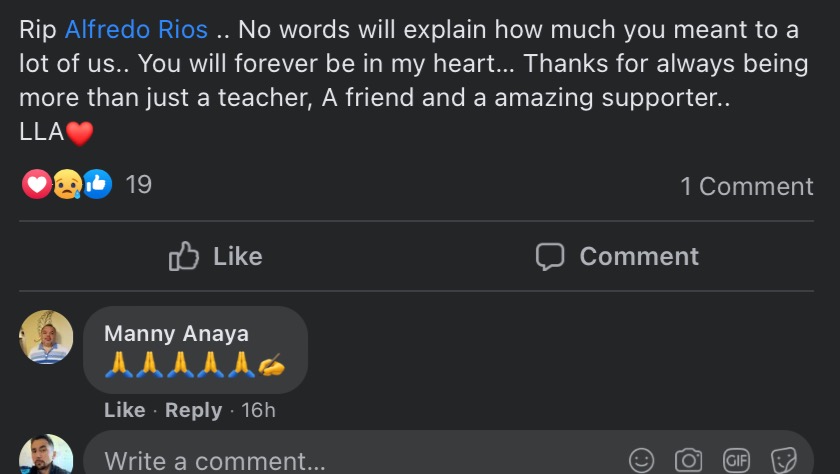Open the sticker picker icon
This screenshot has width=840, height=474.
coord(784,460)
